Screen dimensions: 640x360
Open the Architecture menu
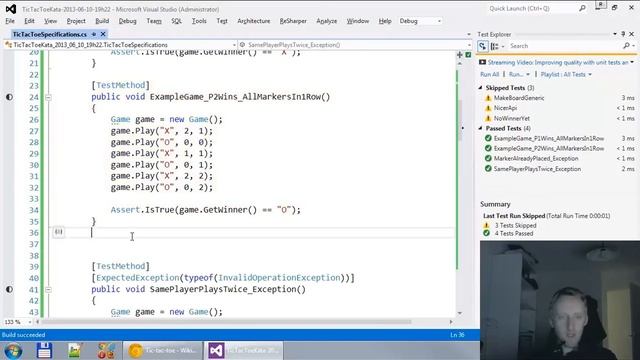[253, 21]
